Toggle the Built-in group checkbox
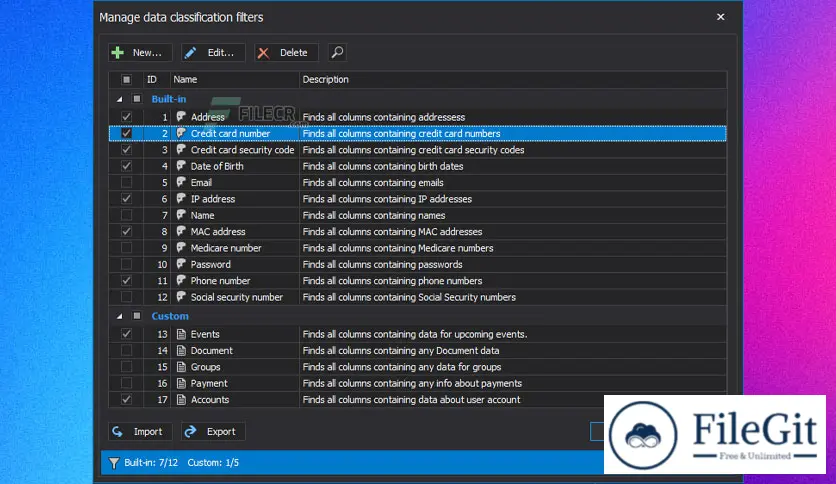Image resolution: width=836 pixels, height=484 pixels. click(x=137, y=99)
